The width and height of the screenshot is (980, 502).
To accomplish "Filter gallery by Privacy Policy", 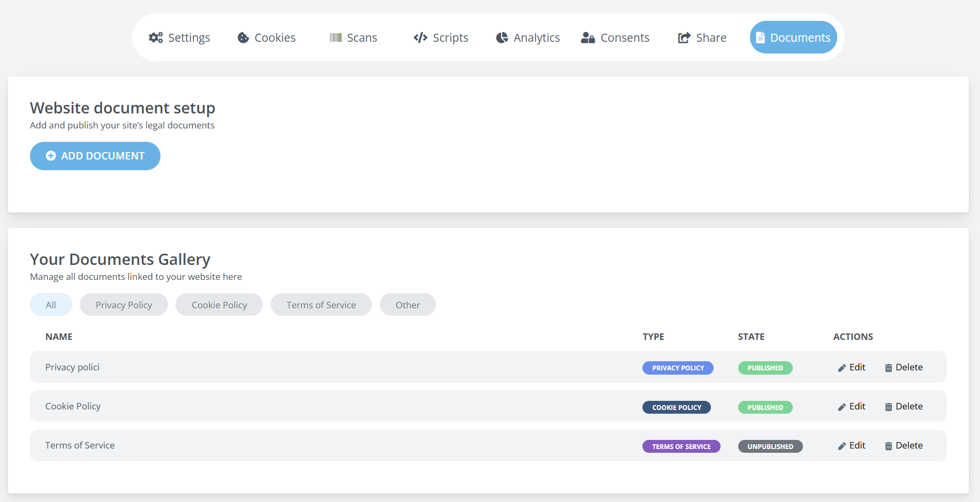I will pyautogui.click(x=124, y=305).
